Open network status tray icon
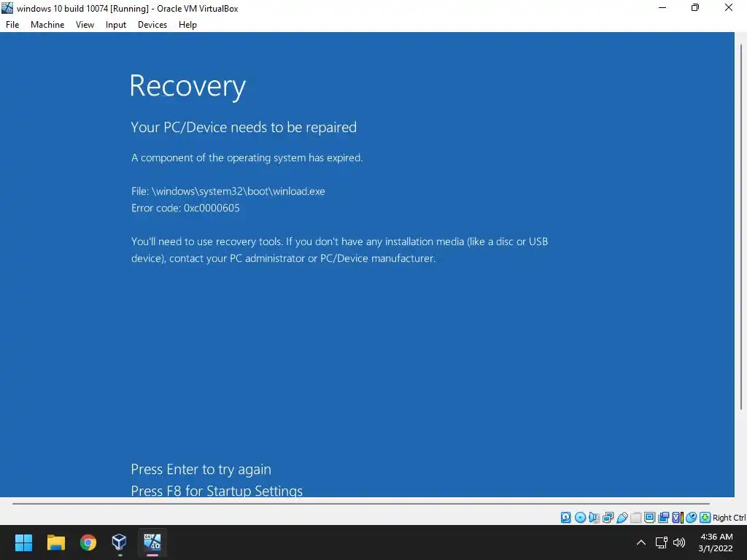747x560 pixels. (661, 542)
